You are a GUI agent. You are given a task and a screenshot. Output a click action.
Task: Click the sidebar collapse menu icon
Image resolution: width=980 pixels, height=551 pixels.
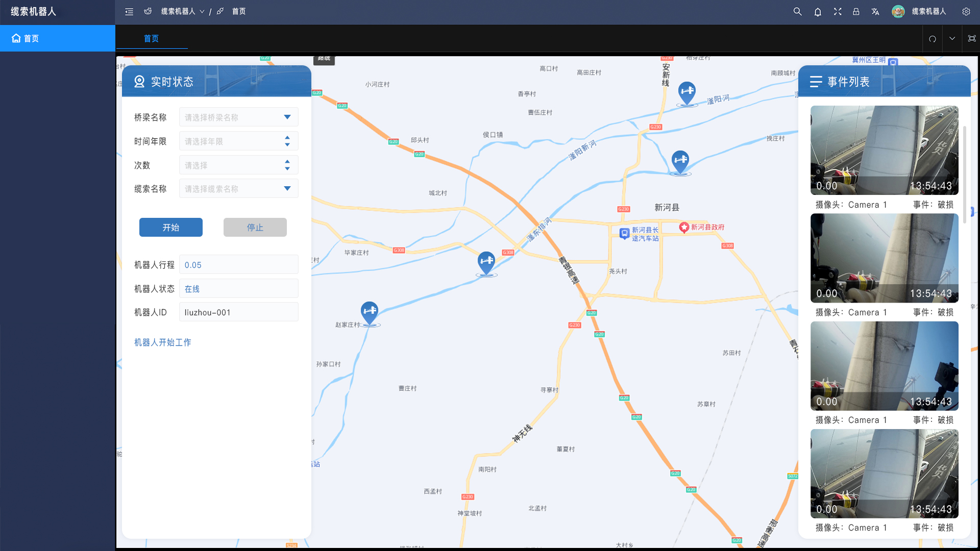129,11
